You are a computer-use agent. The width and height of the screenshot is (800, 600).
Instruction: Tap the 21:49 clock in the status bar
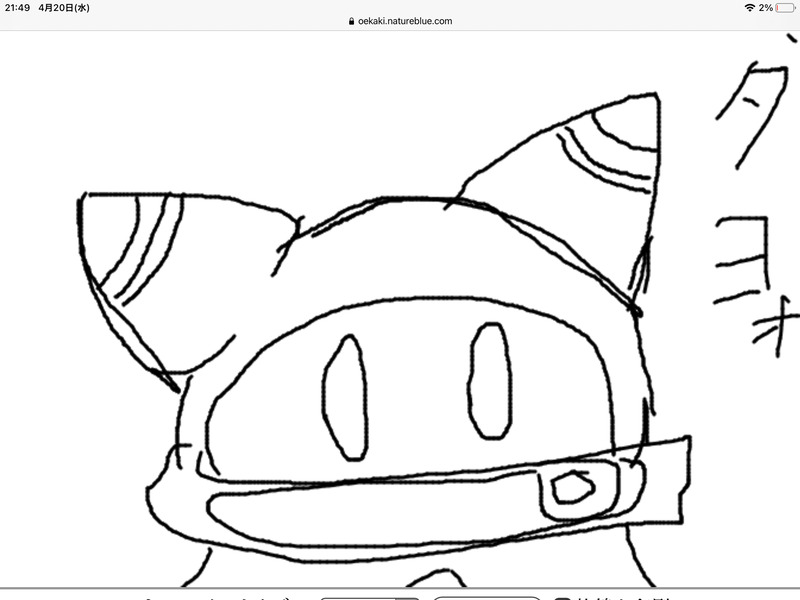point(17,8)
